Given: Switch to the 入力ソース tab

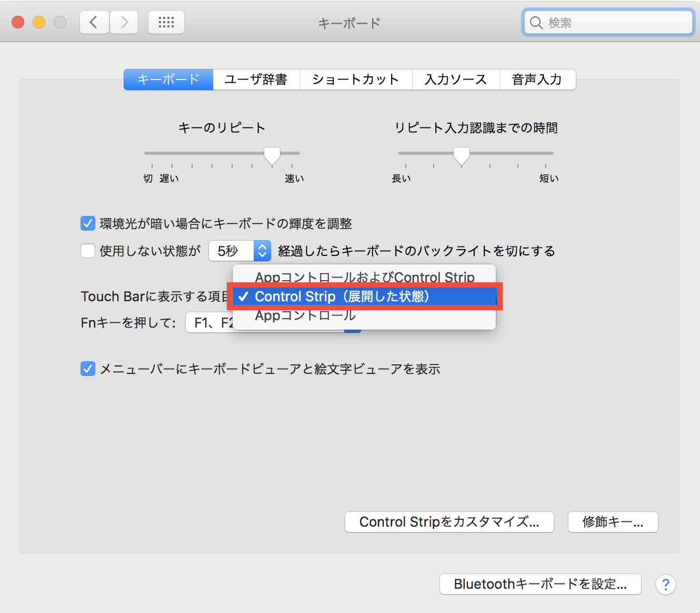Looking at the screenshot, I should tap(456, 80).
